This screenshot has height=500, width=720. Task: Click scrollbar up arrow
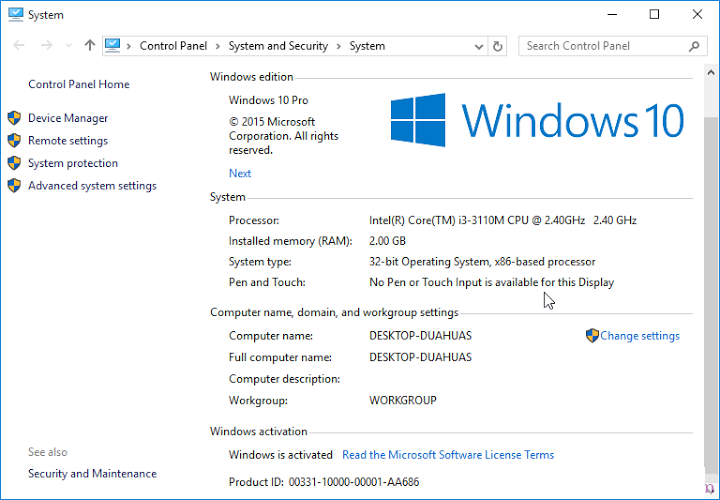(711, 73)
